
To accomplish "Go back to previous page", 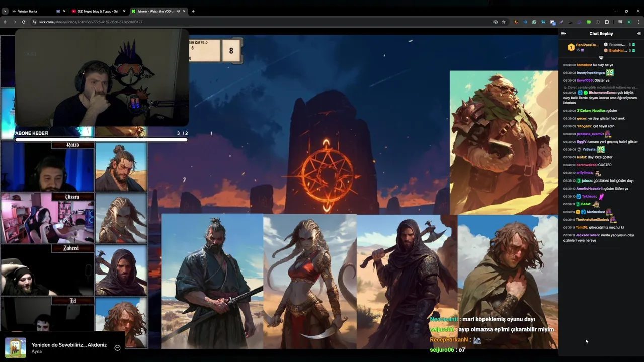I will click(6, 22).
